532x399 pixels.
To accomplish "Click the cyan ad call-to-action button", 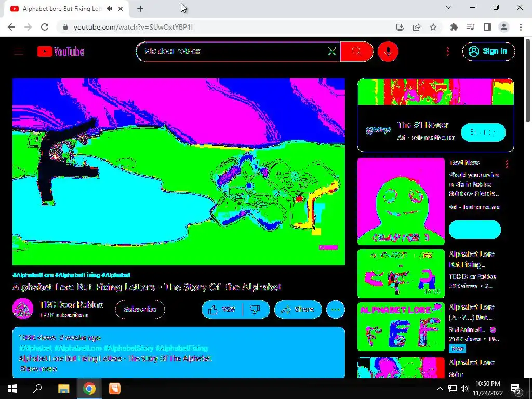I will (x=474, y=229).
